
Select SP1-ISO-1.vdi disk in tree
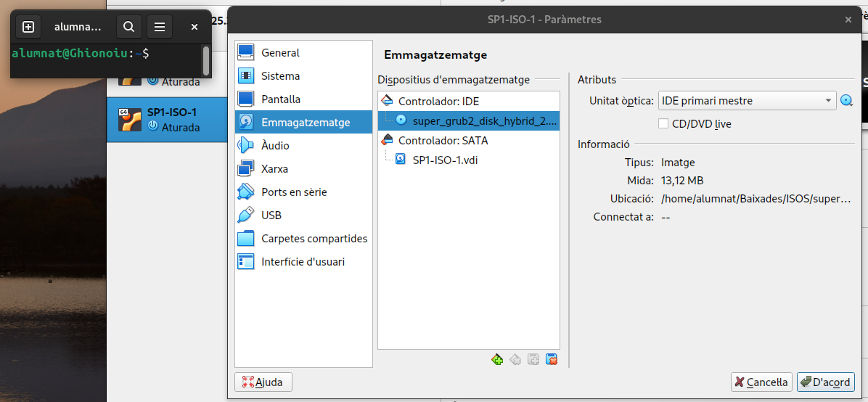point(444,160)
